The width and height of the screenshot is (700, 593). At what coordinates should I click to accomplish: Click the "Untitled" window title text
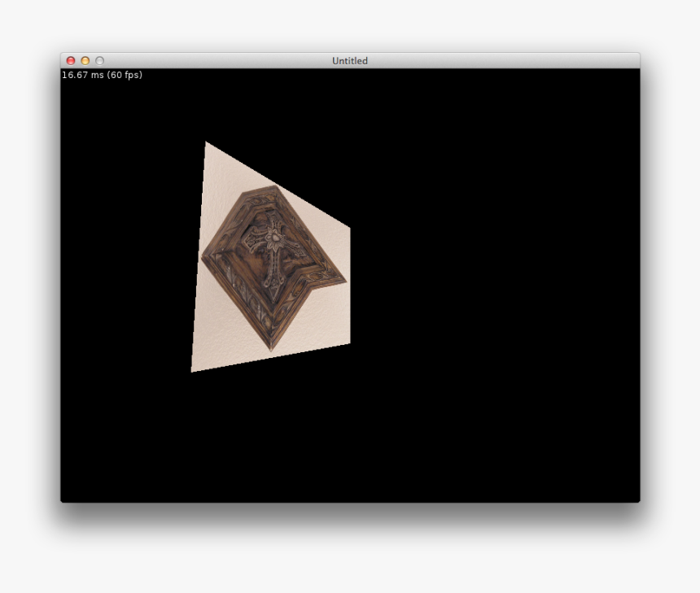click(x=349, y=61)
